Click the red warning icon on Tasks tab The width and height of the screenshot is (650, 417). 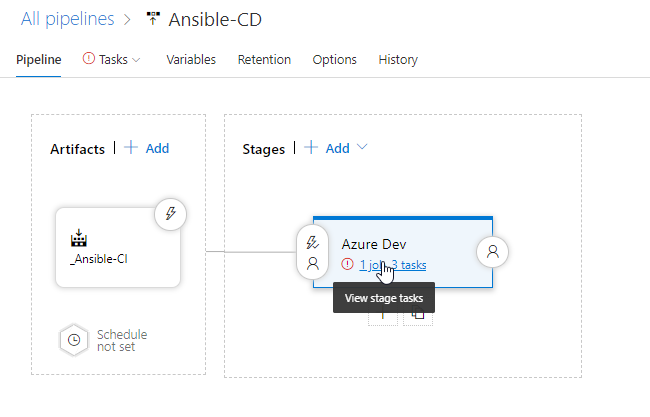[x=89, y=58]
